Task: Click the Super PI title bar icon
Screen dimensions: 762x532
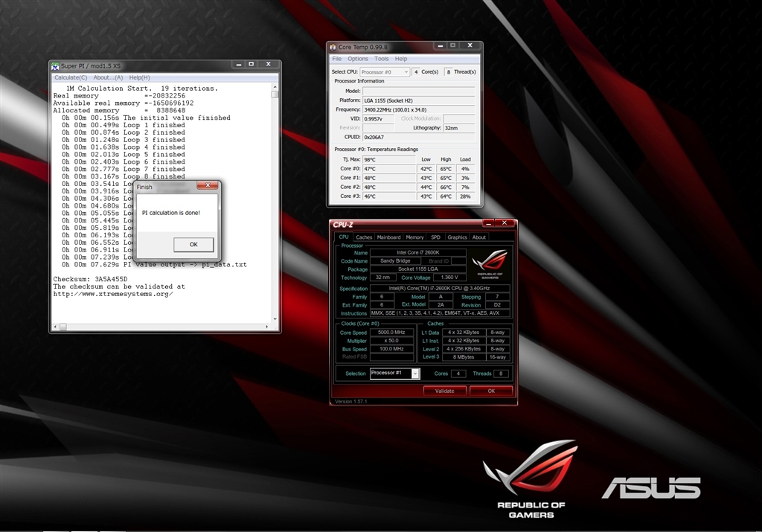Action: (55, 66)
